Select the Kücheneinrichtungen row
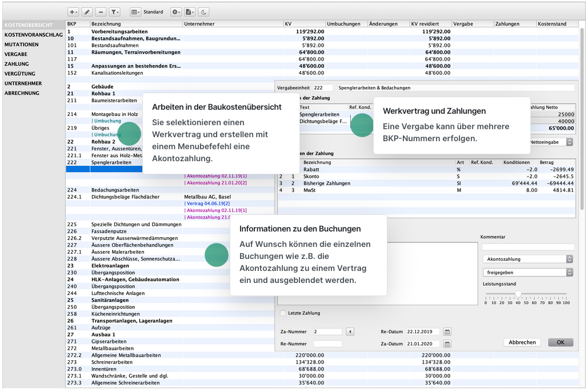The height and width of the screenshot is (391, 588). tap(170, 314)
